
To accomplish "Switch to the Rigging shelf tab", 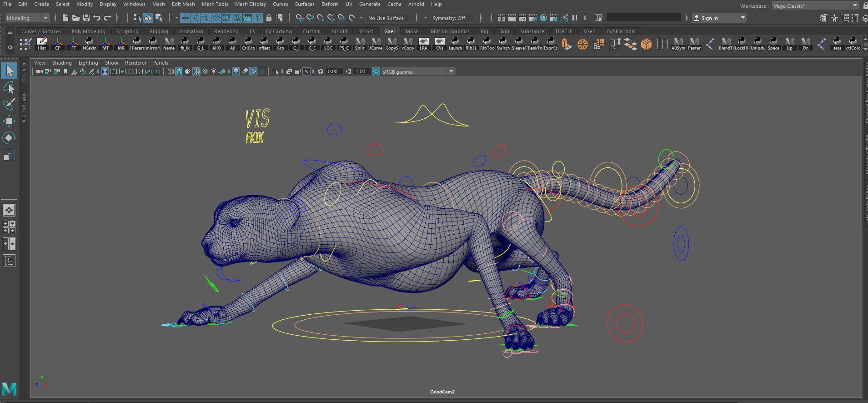I will (159, 31).
